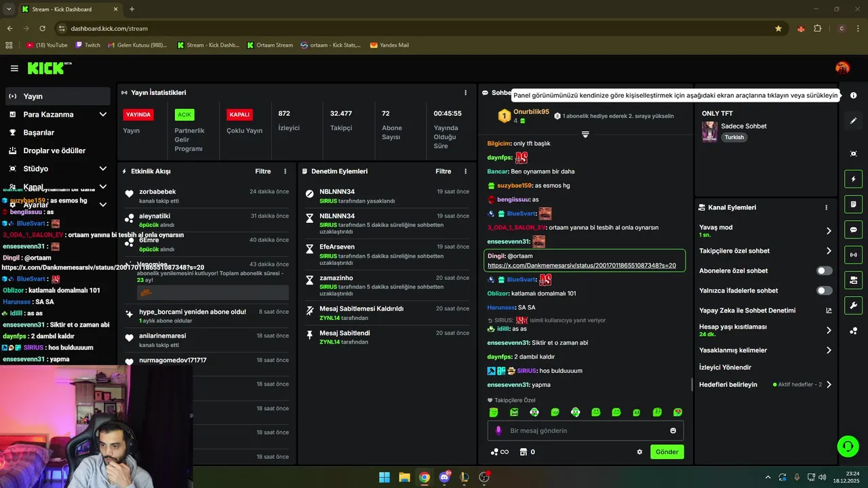This screenshot has height=488, width=868.
Task: Click the shop icon with 0 count
Action: [x=527, y=452]
